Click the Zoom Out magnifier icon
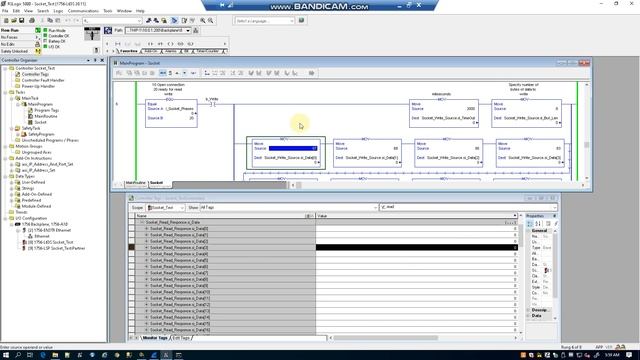Image resolution: width=640 pixels, height=360 pixels. (x=211, y=20)
